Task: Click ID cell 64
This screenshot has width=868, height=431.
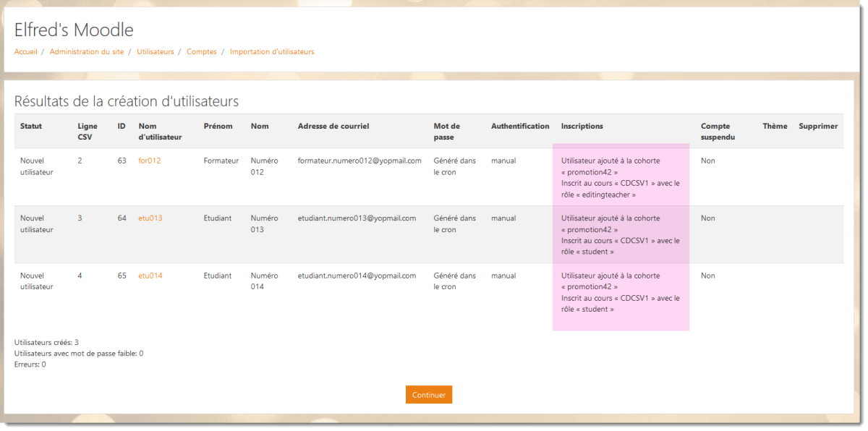Action: coord(122,218)
